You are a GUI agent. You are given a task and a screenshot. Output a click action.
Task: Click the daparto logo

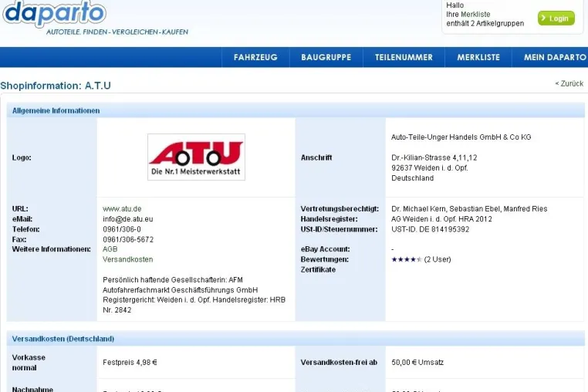54,14
